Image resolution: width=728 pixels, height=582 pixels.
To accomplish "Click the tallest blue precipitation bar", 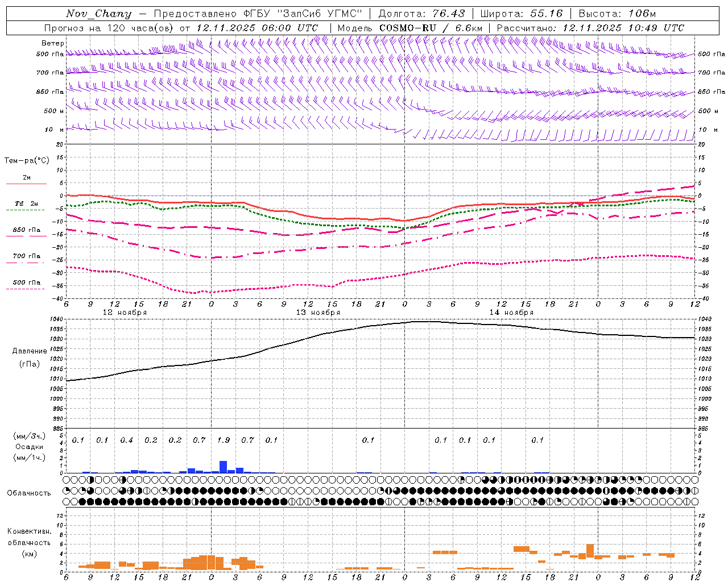I will (x=224, y=467).
